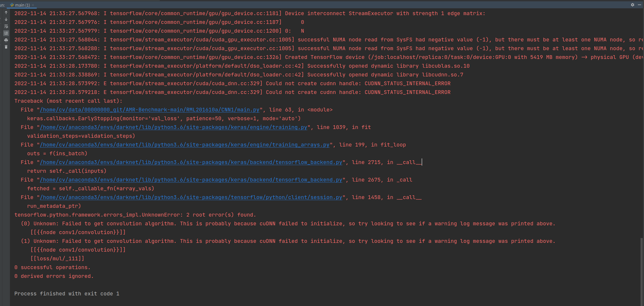Click the 'UnknownError: 2 root error(s) found.' line
The height and width of the screenshot is (306, 644).
135,215
